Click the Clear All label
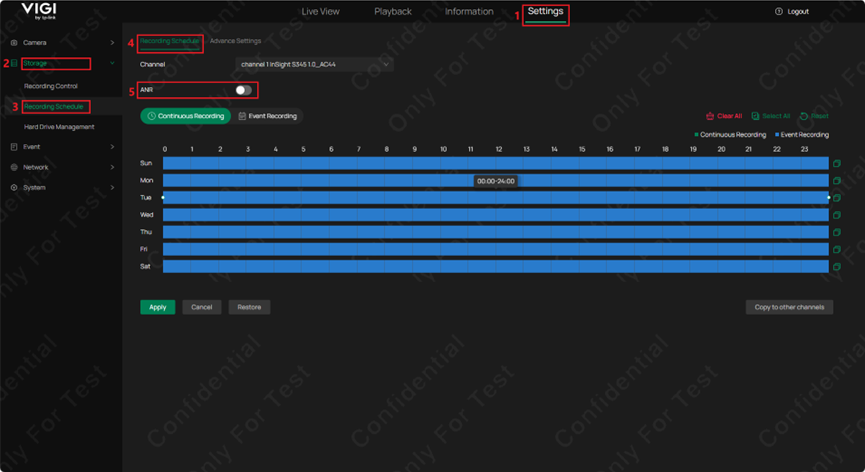Image resolution: width=865 pixels, height=472 pixels. 729,116
